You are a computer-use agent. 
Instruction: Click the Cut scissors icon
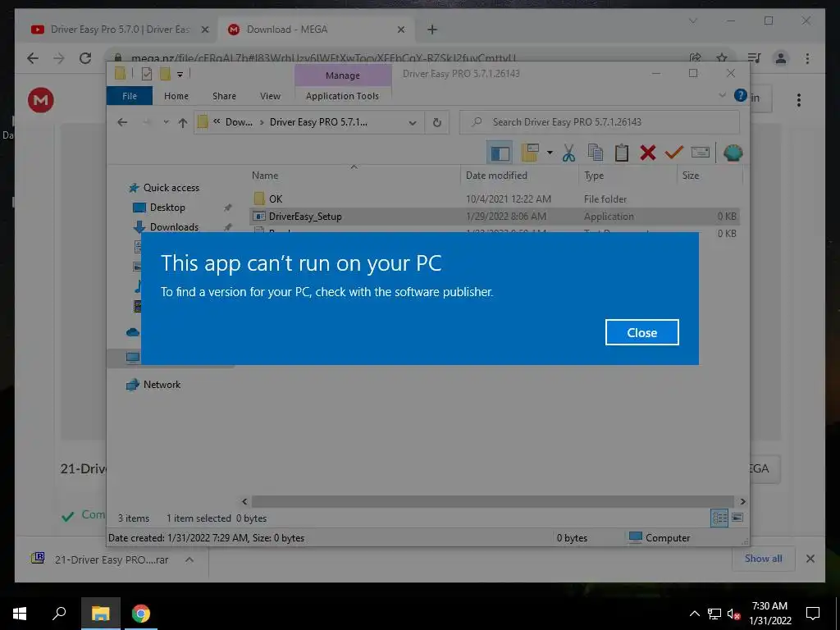click(x=568, y=153)
